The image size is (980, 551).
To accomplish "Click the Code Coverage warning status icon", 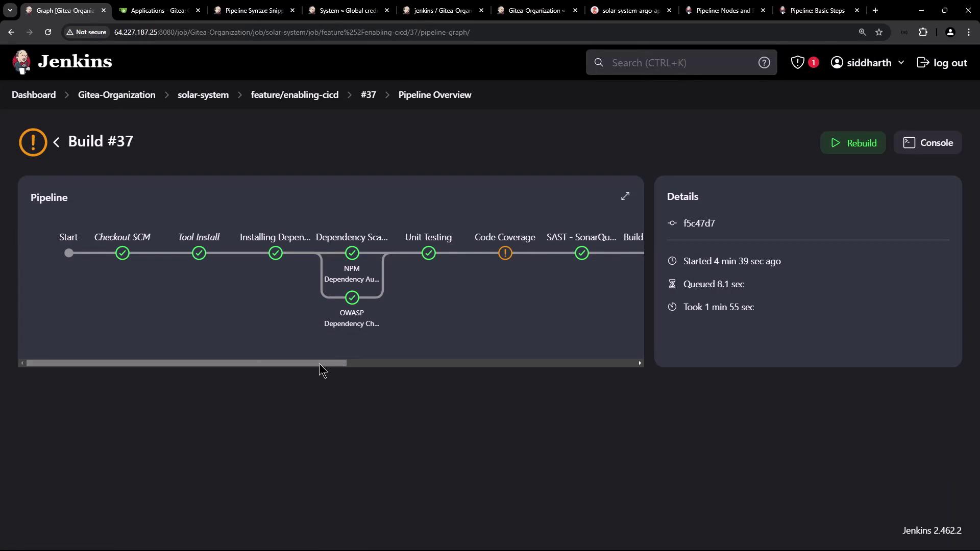I will [x=505, y=253].
